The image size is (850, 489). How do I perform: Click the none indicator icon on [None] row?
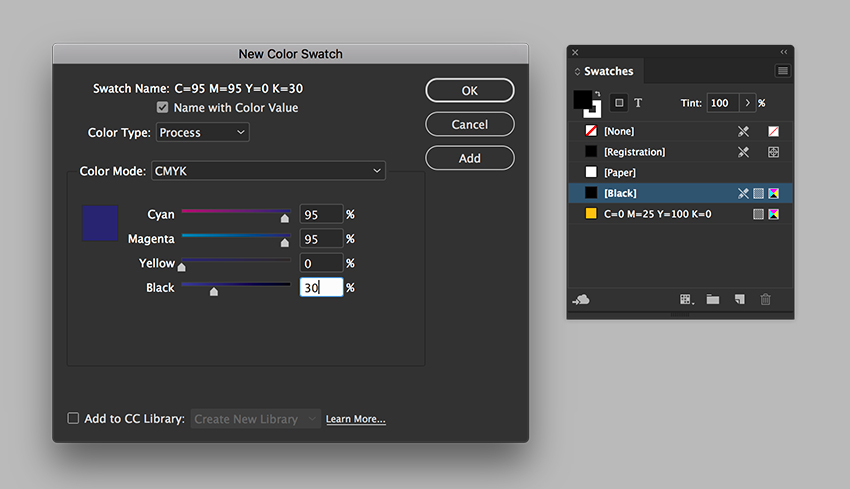coord(774,131)
